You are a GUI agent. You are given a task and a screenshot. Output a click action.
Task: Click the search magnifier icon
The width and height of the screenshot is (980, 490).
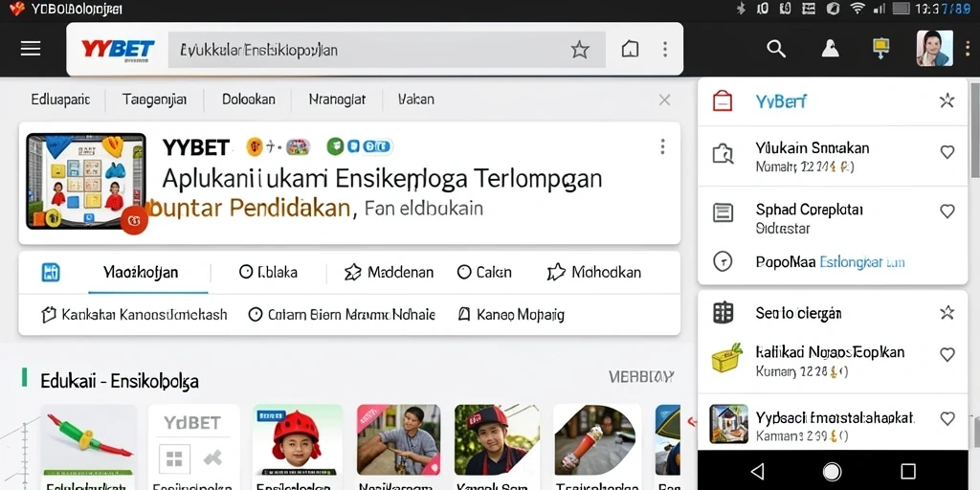coord(775,49)
